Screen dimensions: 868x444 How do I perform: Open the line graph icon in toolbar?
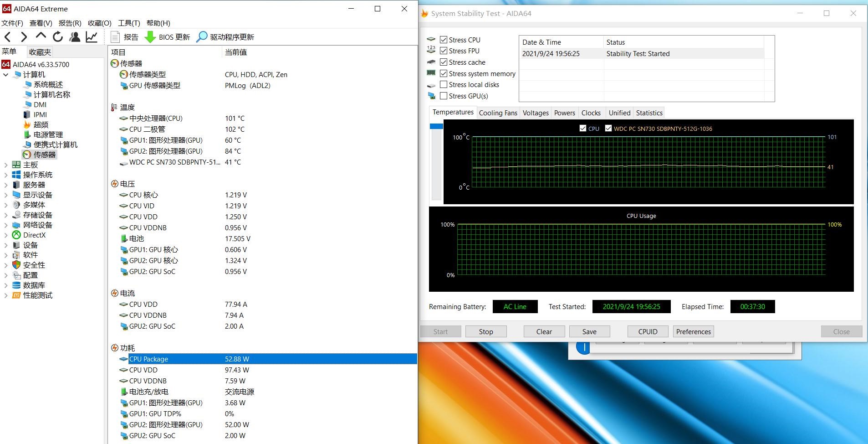92,37
